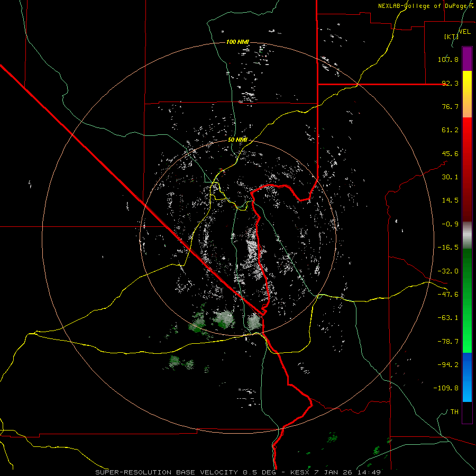Select the -63.1 velocity label
Image resolution: width=476 pixels, height=476 pixels.
coord(448,318)
